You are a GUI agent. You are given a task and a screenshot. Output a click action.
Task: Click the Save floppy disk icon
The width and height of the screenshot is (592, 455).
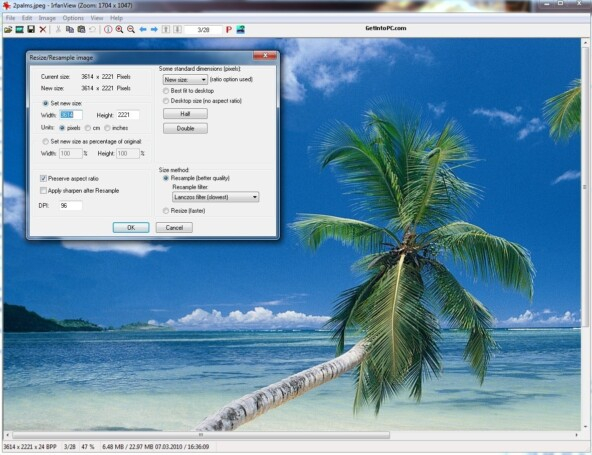(31, 29)
